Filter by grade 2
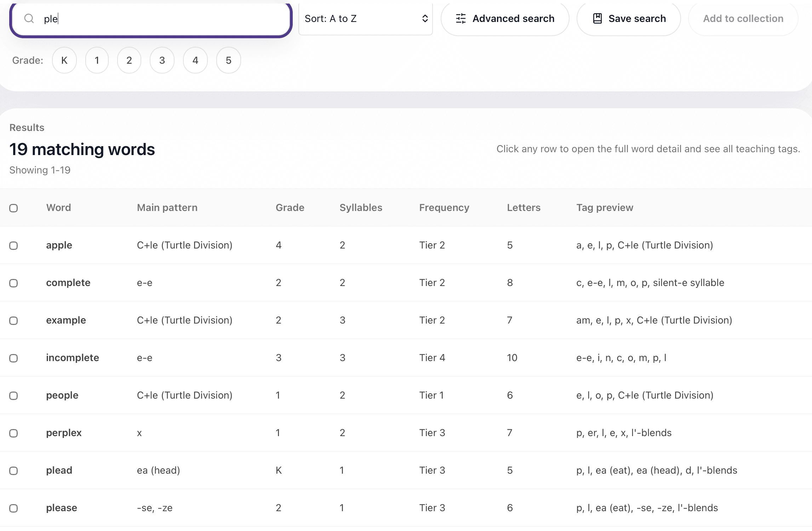 pos(129,60)
